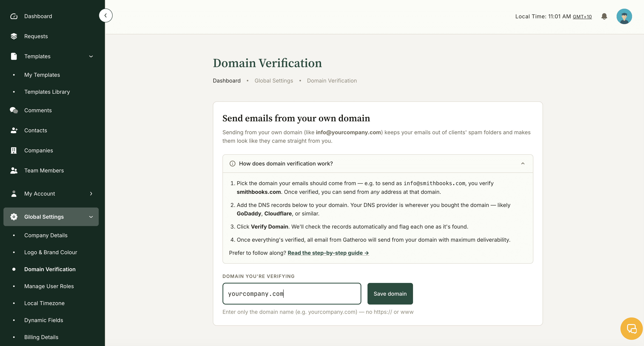Select Domain Verification in sidebar
Screen dimensions: 644x346
50,269
